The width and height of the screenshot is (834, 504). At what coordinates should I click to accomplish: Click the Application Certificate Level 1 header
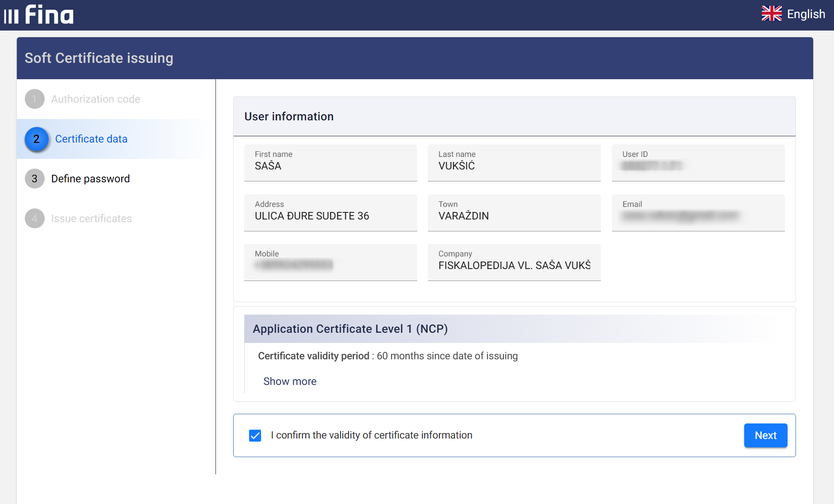click(x=350, y=329)
